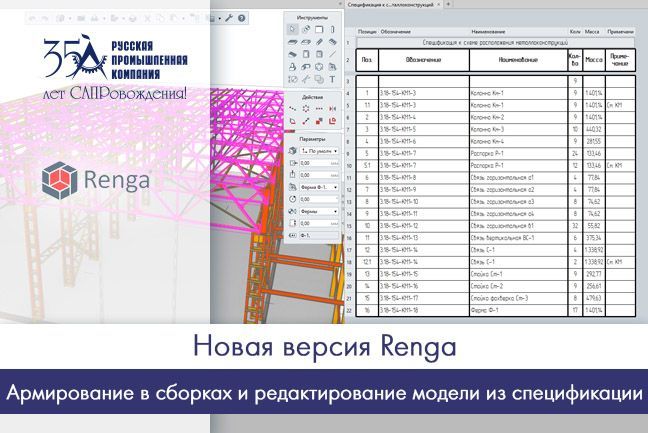Select cell 'Колонна Км-4'

pyautogui.click(x=519, y=141)
